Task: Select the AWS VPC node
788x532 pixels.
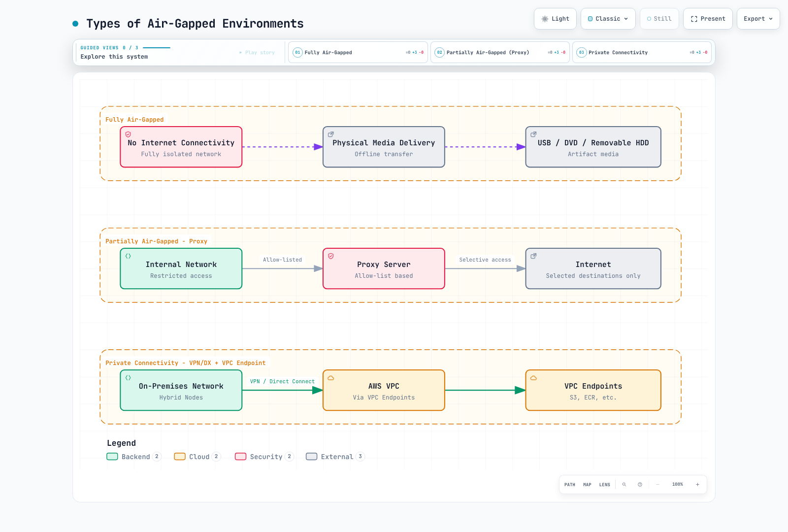Action: (x=384, y=390)
